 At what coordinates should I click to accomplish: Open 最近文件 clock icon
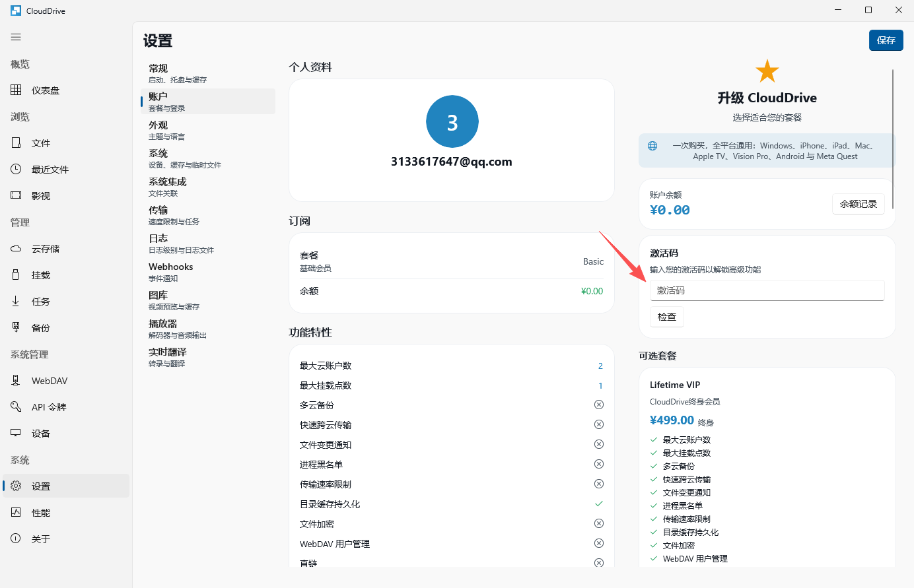(x=16, y=169)
